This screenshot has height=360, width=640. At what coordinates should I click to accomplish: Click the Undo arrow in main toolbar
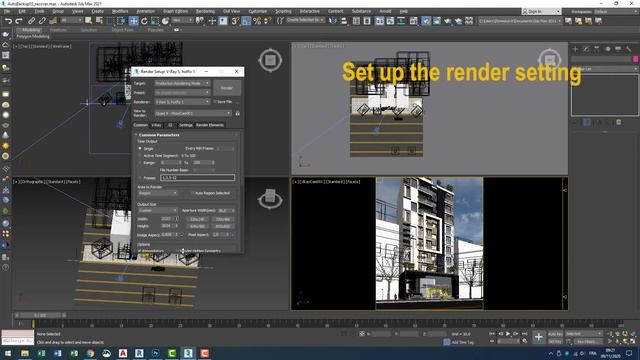coord(8,21)
